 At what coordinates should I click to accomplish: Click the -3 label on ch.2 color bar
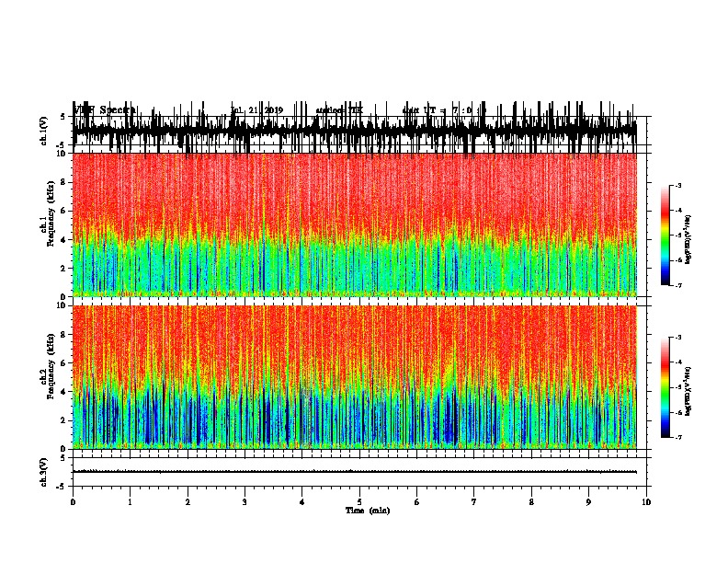(x=678, y=338)
